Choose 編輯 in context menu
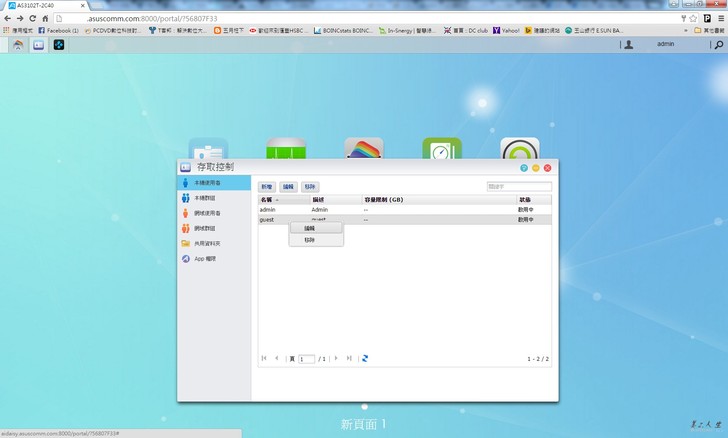Screen dimensions: 728x438 coord(316,228)
